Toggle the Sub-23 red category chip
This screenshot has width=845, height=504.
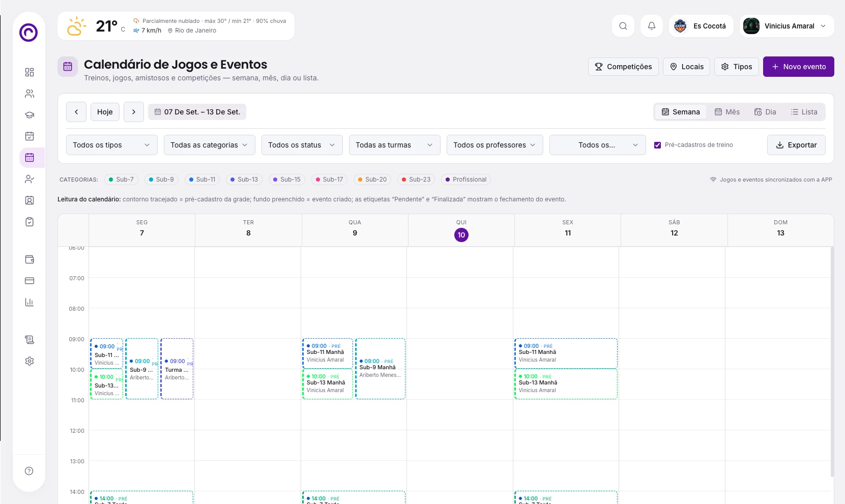click(x=416, y=180)
